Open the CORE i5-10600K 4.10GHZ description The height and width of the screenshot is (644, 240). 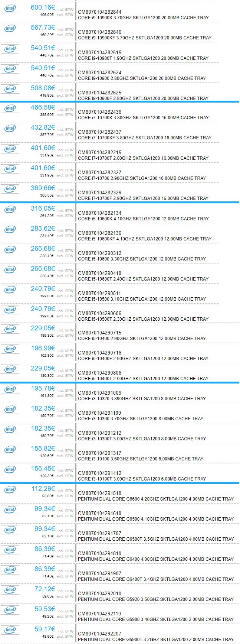pyautogui.click(x=143, y=219)
